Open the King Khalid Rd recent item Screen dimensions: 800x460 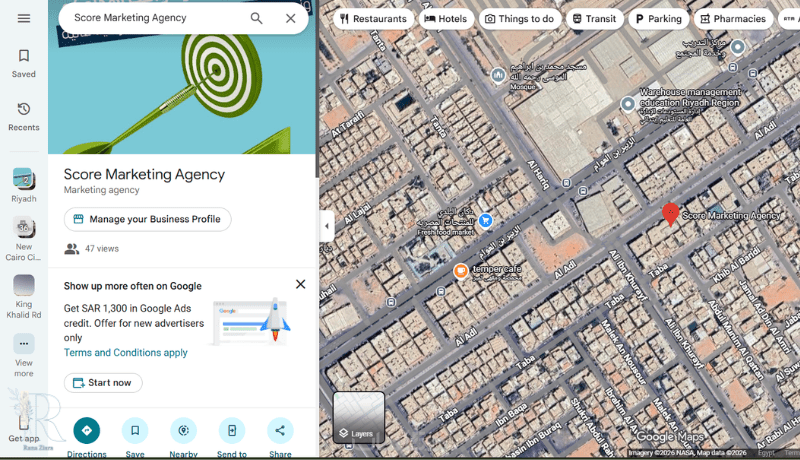point(23,297)
